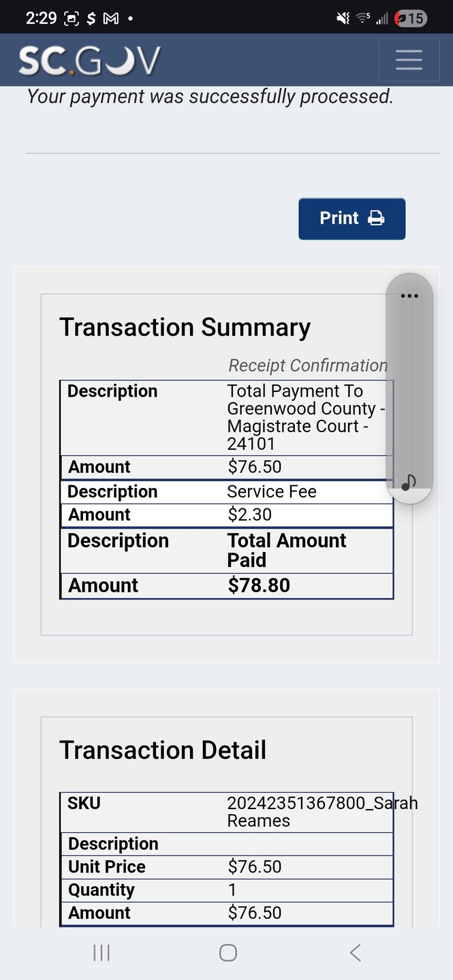Screen dimensions: 453x980
Task: Tap the mute status icon
Action: 343,18
